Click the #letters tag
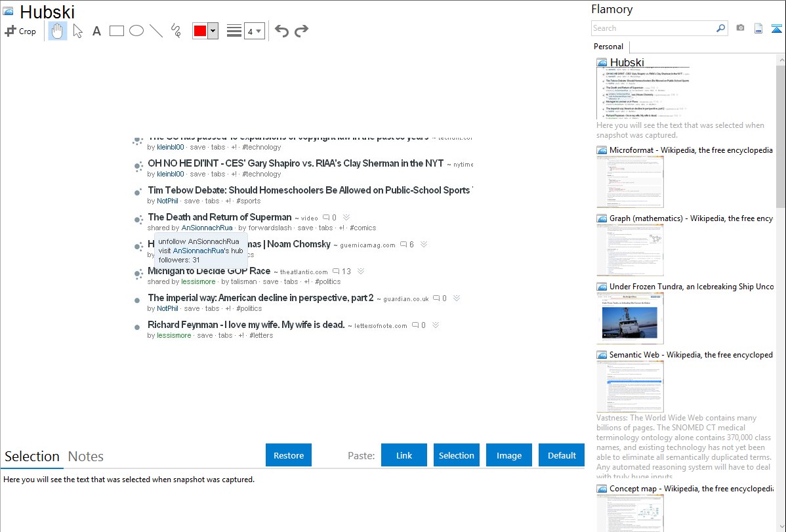The width and height of the screenshot is (786, 532). tap(261, 335)
